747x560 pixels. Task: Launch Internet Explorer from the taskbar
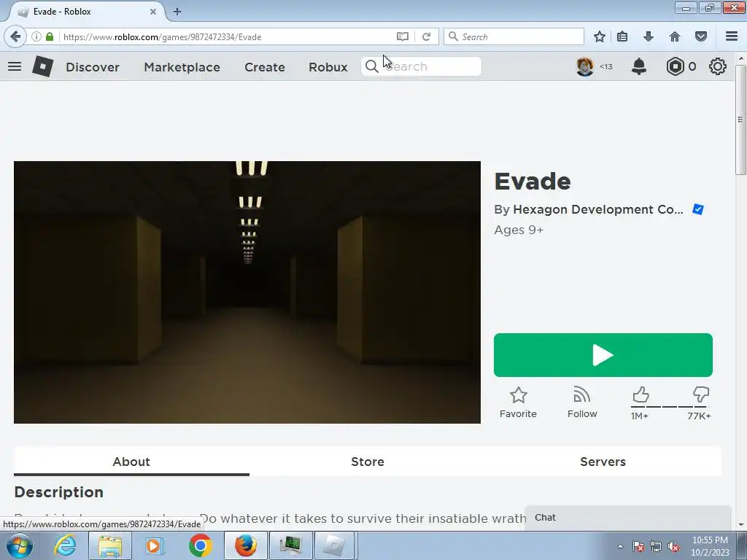(64, 545)
